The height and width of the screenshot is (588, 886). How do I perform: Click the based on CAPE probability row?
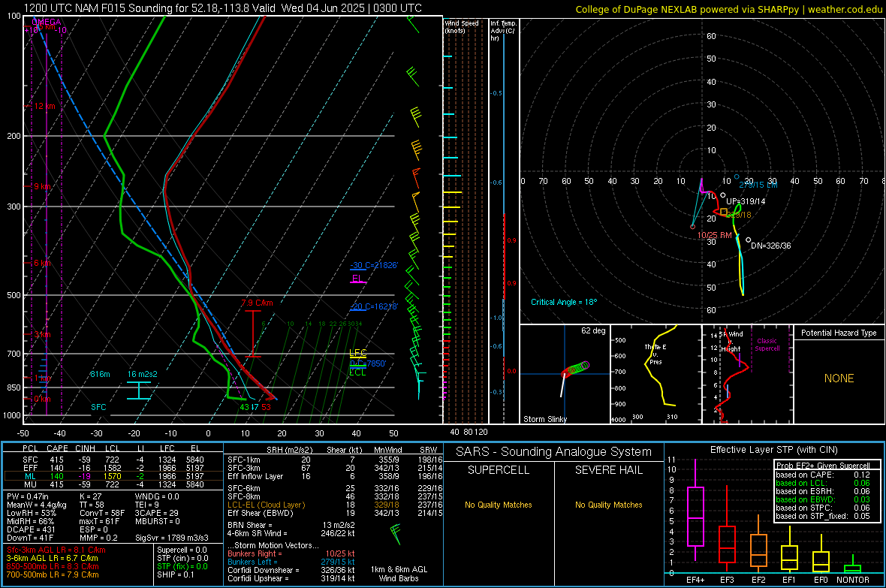pyautogui.click(x=823, y=475)
